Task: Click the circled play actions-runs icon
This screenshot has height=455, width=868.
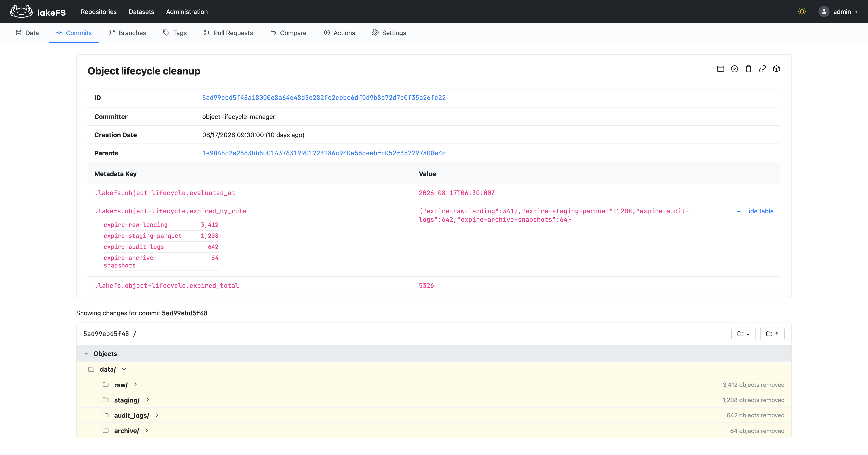Action: 735,69
